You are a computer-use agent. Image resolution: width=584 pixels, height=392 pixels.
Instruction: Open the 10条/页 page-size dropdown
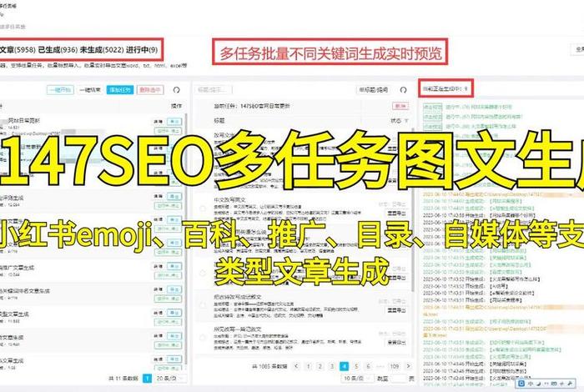click(x=356, y=378)
